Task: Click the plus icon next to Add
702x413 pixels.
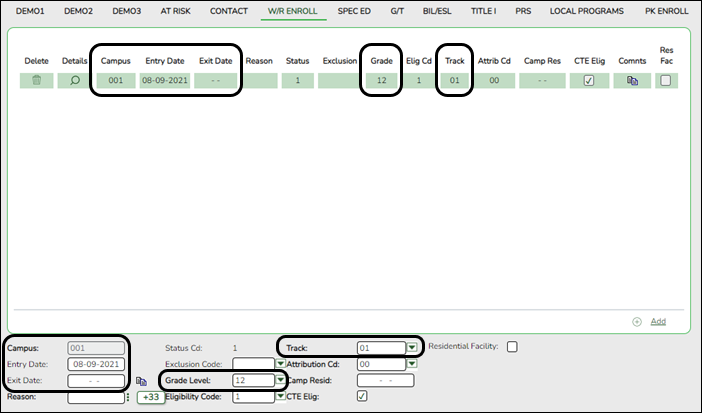Action: pos(637,322)
